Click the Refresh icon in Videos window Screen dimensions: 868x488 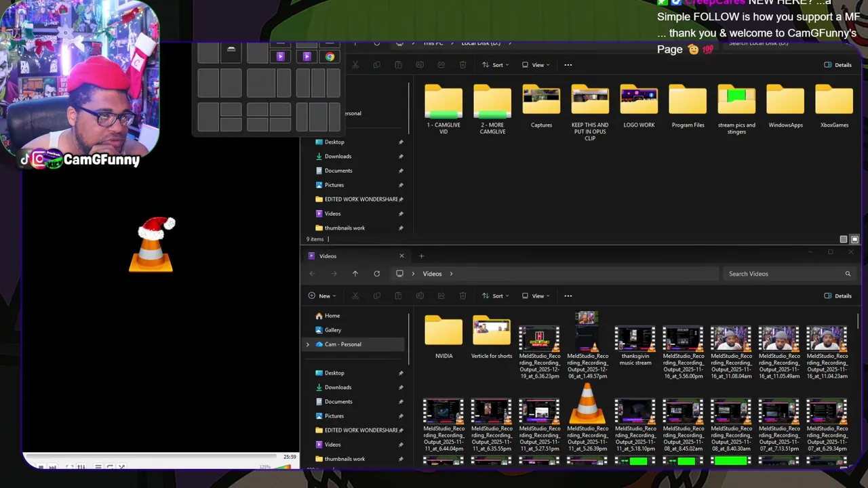pyautogui.click(x=376, y=274)
